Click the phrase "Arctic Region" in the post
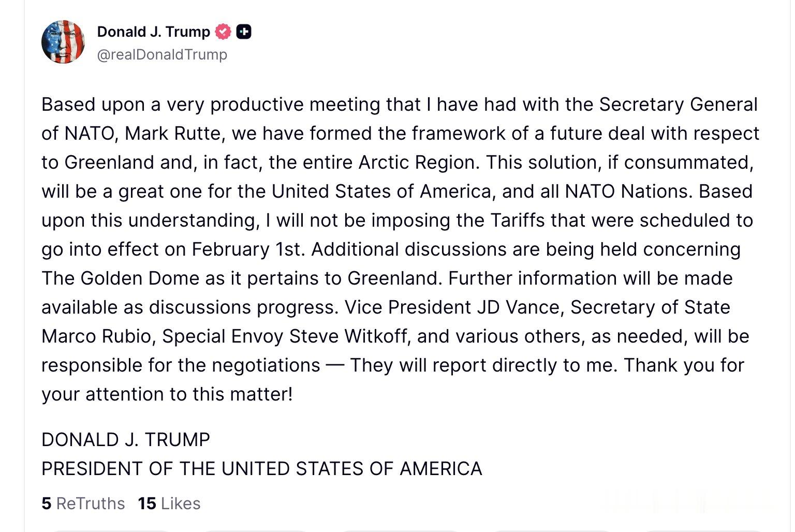This screenshot has width=795, height=532. tap(417, 162)
